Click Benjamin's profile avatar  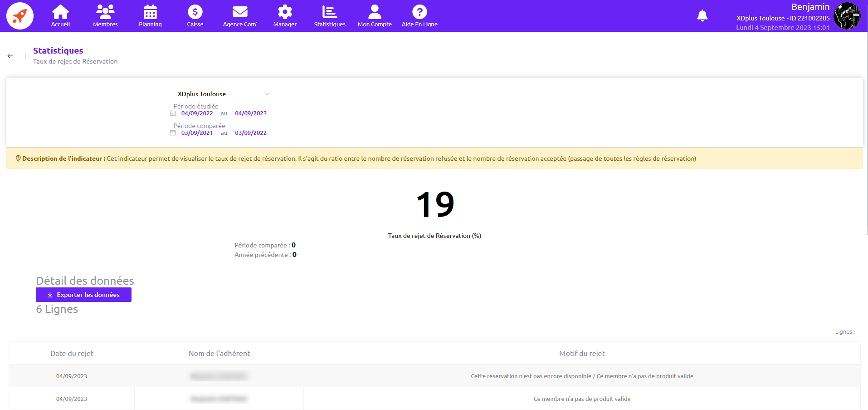847,16
